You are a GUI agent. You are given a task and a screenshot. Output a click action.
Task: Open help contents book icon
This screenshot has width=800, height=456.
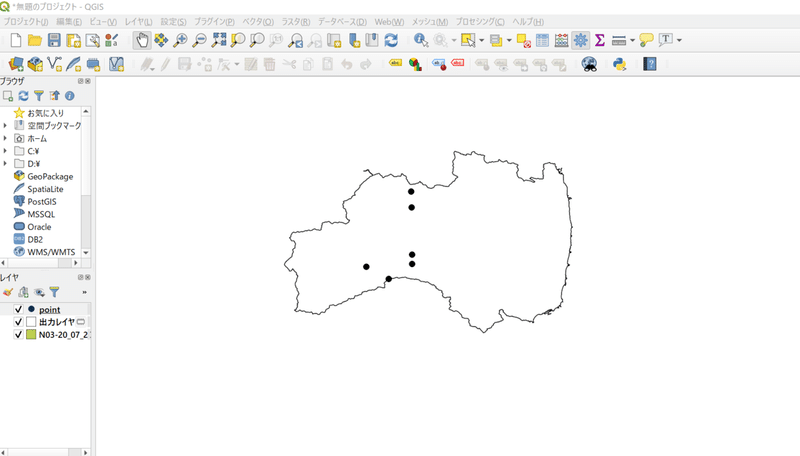click(x=649, y=64)
